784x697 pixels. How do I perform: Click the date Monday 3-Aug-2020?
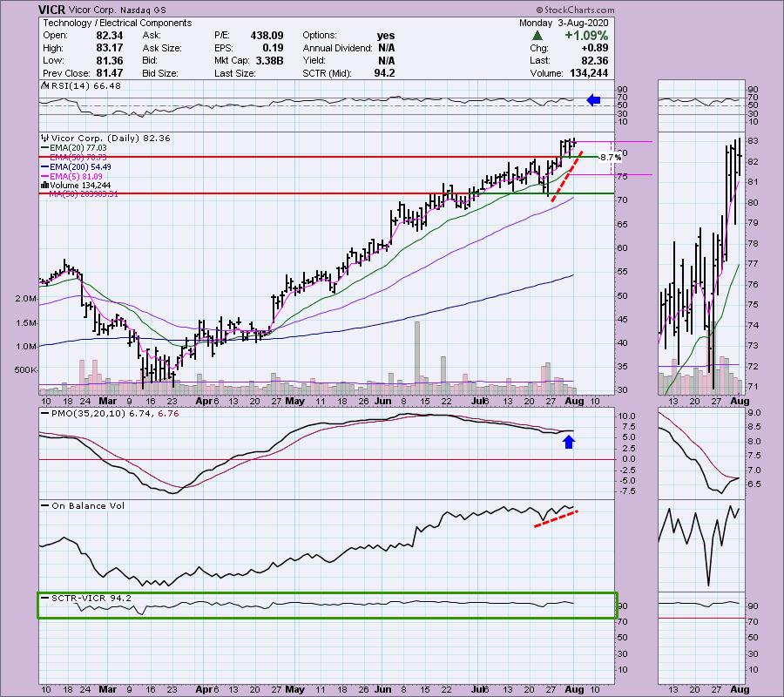coord(564,23)
